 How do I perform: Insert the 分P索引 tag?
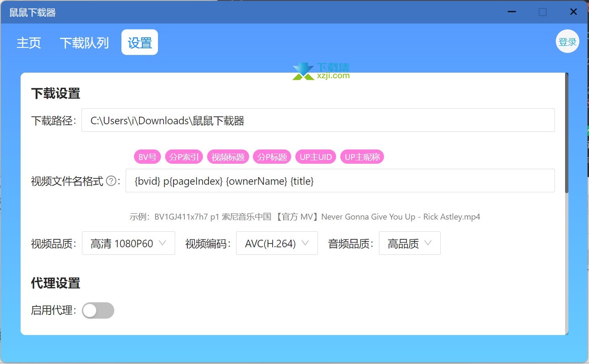[184, 157]
